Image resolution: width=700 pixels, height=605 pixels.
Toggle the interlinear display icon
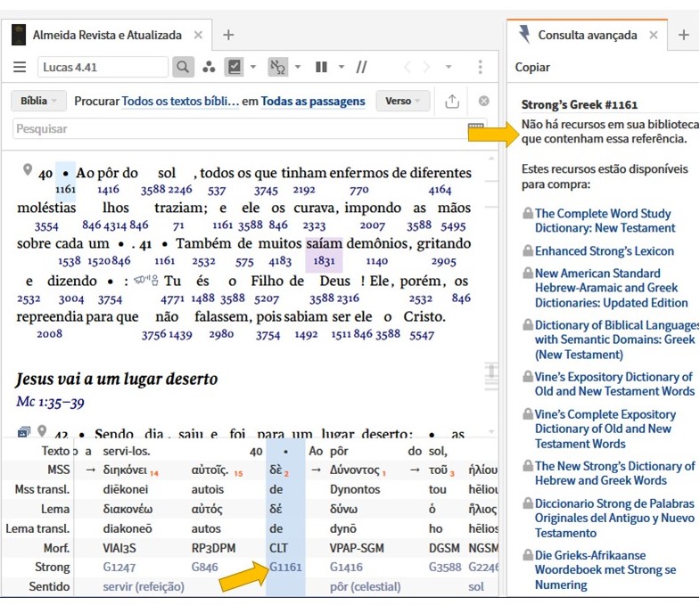coord(277,67)
